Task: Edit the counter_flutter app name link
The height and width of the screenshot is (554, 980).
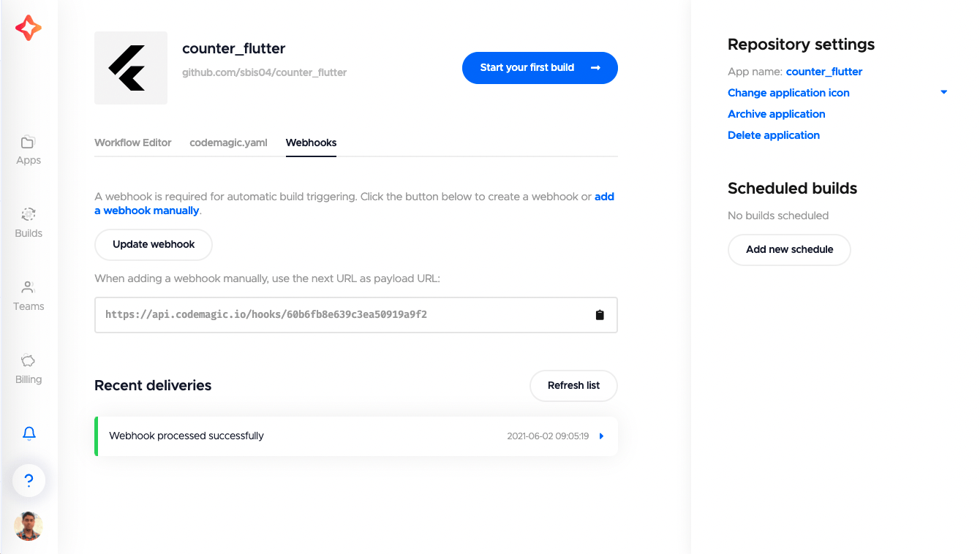Action: pos(824,72)
